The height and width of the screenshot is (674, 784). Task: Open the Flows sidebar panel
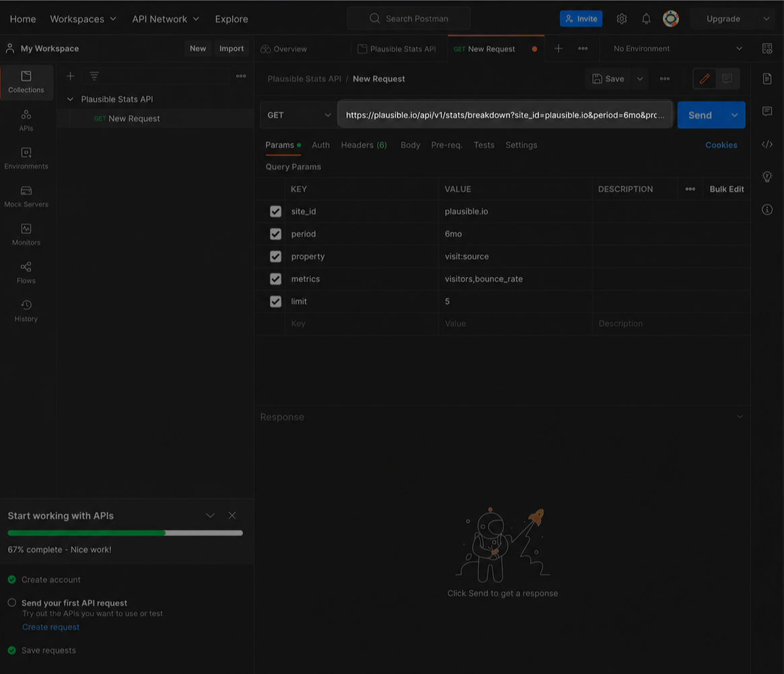[x=26, y=272]
